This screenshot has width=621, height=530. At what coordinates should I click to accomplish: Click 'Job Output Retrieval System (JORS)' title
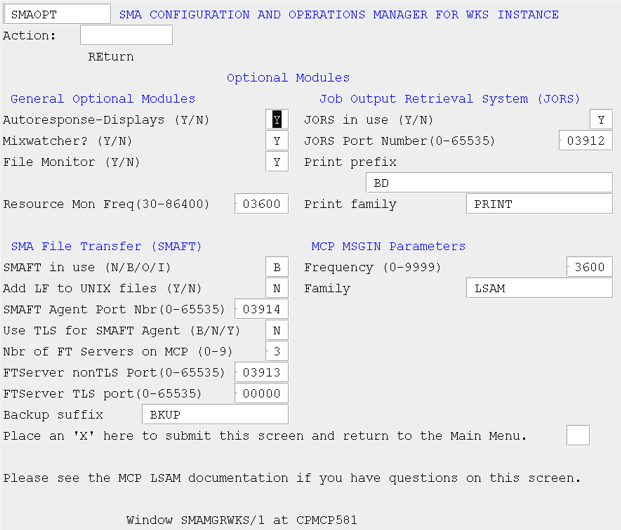click(x=450, y=99)
